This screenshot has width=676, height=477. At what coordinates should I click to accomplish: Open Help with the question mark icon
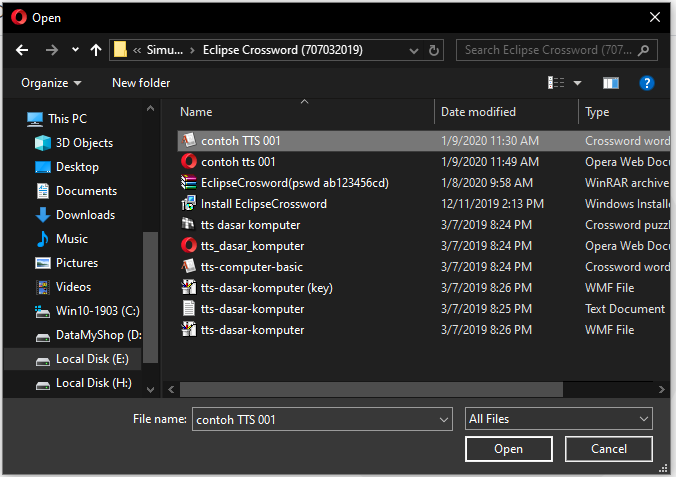[x=647, y=83]
